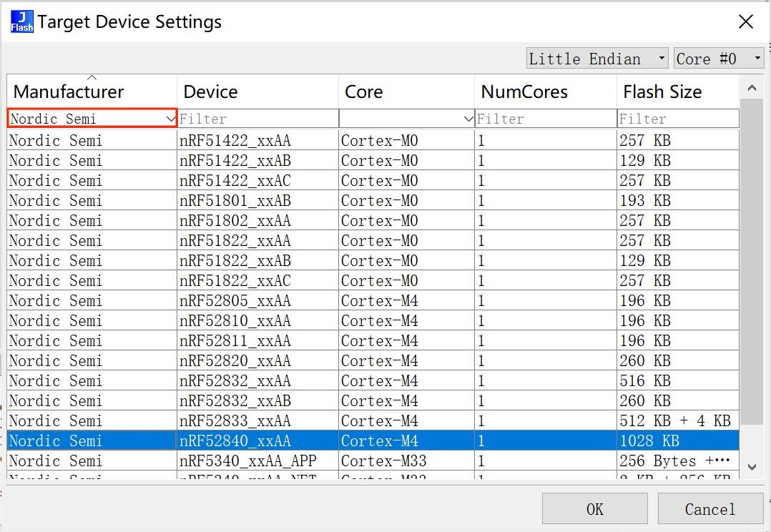Sort by the Core column header
771x532 pixels.
(x=407, y=92)
